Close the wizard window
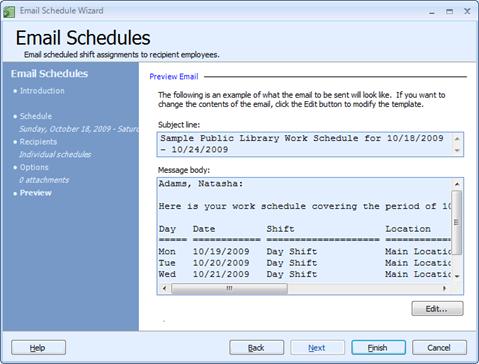The height and width of the screenshot is (364, 479). [467, 11]
